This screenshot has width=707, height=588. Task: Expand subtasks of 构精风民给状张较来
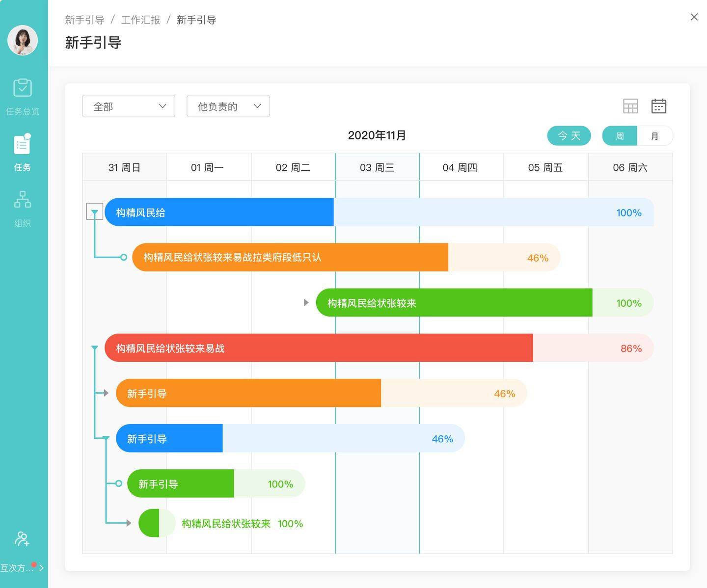pos(306,303)
